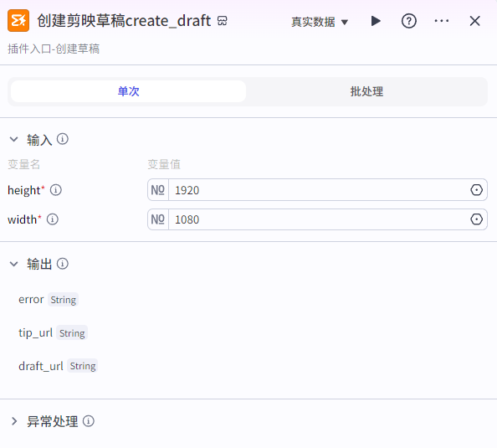Click the info icon next to width
Image resolution: width=497 pixels, height=448 pixels.
coord(53,219)
